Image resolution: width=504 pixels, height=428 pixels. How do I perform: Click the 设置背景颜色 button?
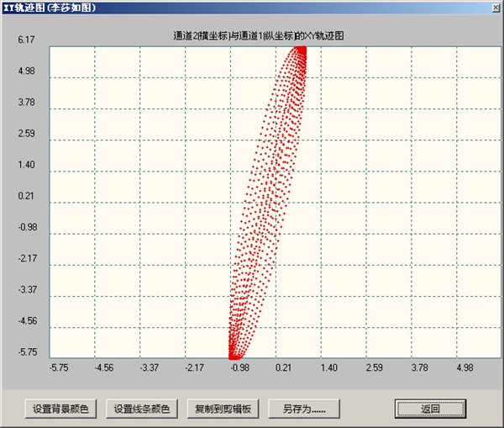[62, 409]
